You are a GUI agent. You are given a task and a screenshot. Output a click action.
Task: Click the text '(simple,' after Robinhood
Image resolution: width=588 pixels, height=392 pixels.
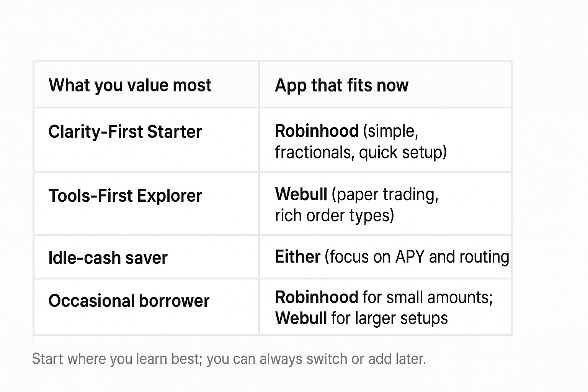point(390,132)
